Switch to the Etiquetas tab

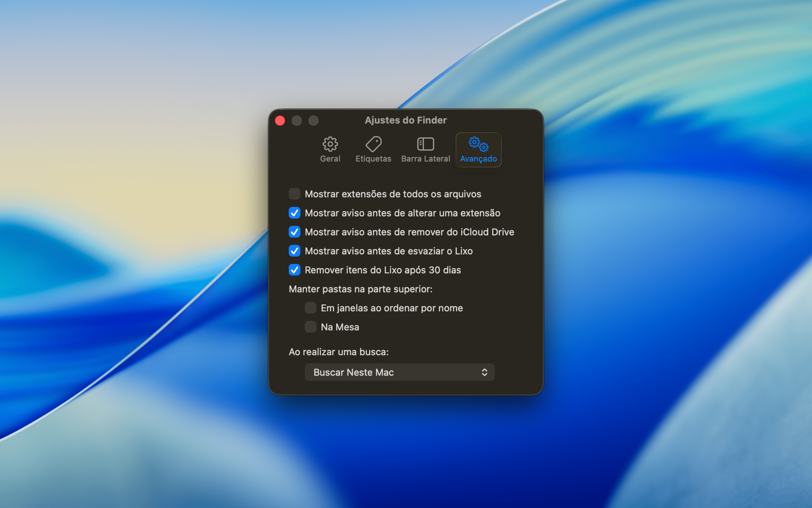pos(373,150)
